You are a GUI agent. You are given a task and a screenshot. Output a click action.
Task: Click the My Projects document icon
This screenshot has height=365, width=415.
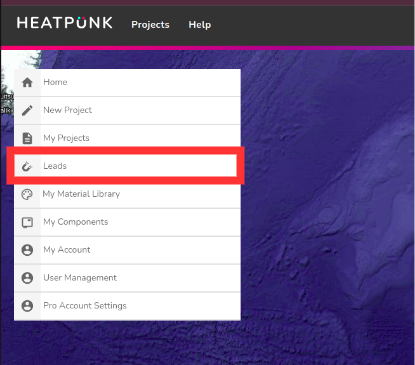pos(27,138)
